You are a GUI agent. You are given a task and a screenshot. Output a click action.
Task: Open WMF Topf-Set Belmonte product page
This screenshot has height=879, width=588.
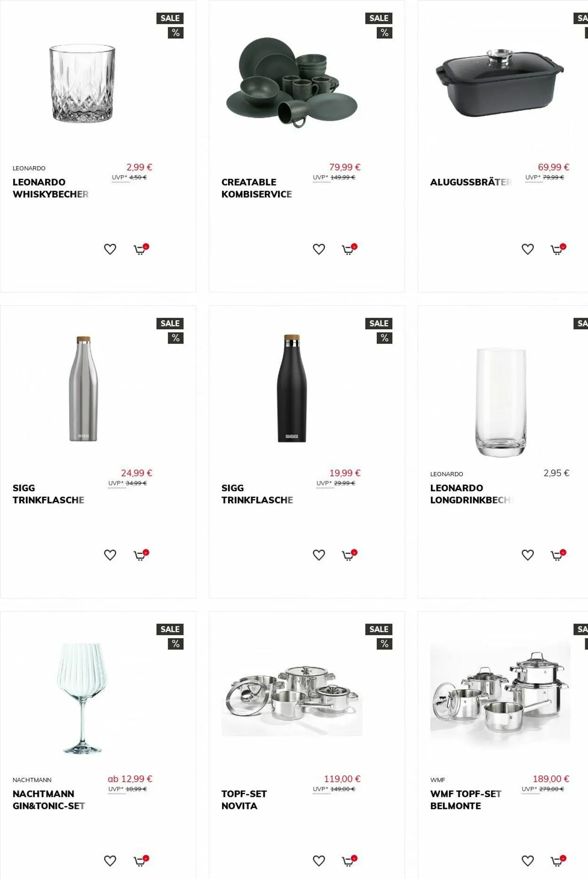[466, 800]
